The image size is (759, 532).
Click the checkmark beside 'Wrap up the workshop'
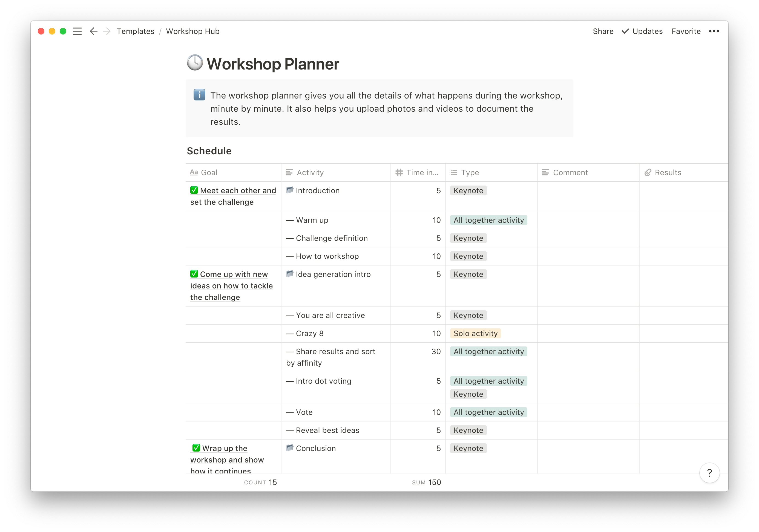(x=196, y=448)
